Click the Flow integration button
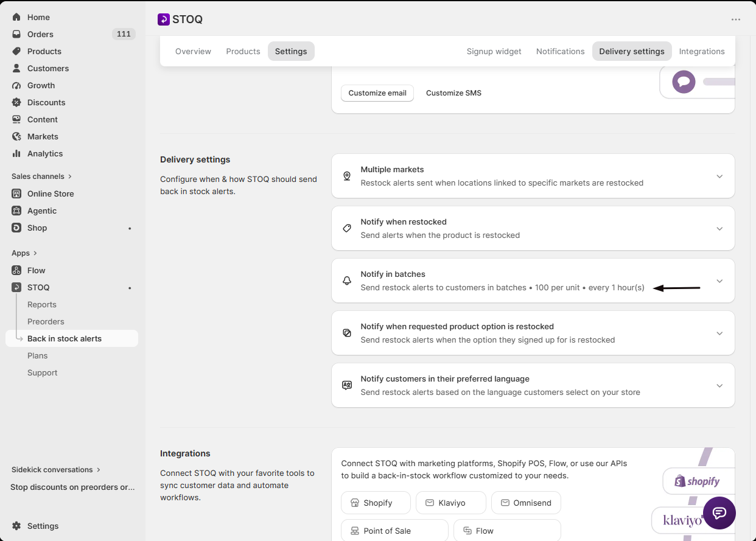The image size is (756, 541). 507,531
